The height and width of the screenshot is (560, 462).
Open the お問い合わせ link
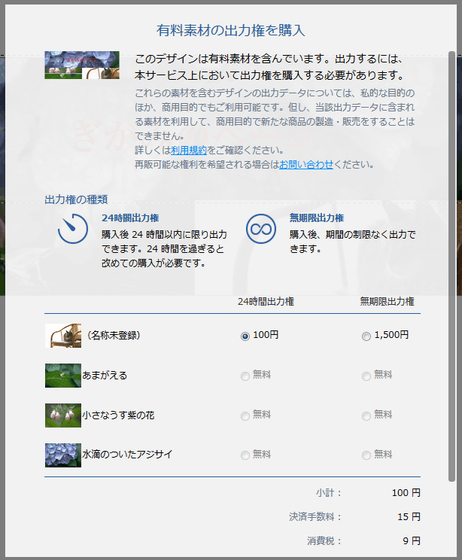click(x=306, y=165)
